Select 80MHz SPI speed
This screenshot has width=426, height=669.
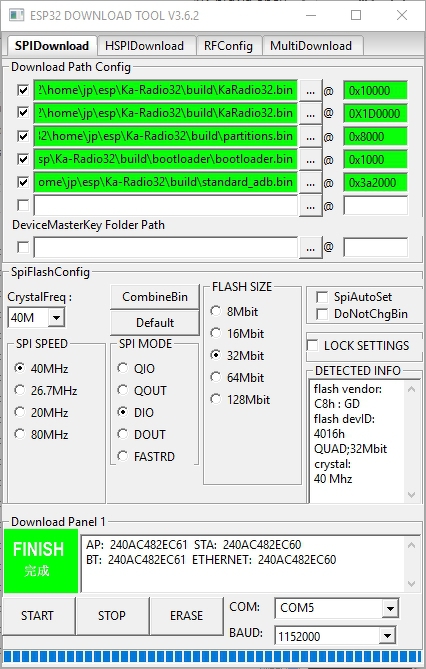point(20,434)
